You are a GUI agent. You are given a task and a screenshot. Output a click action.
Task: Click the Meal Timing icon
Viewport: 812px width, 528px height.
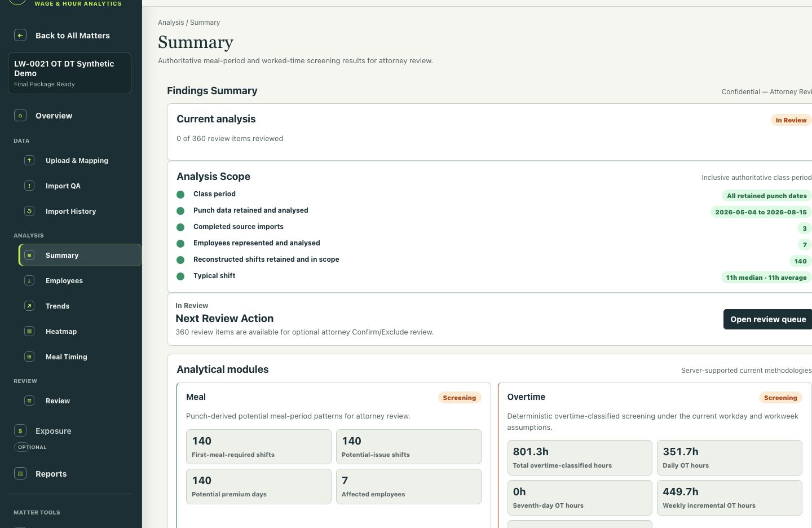[29, 357]
